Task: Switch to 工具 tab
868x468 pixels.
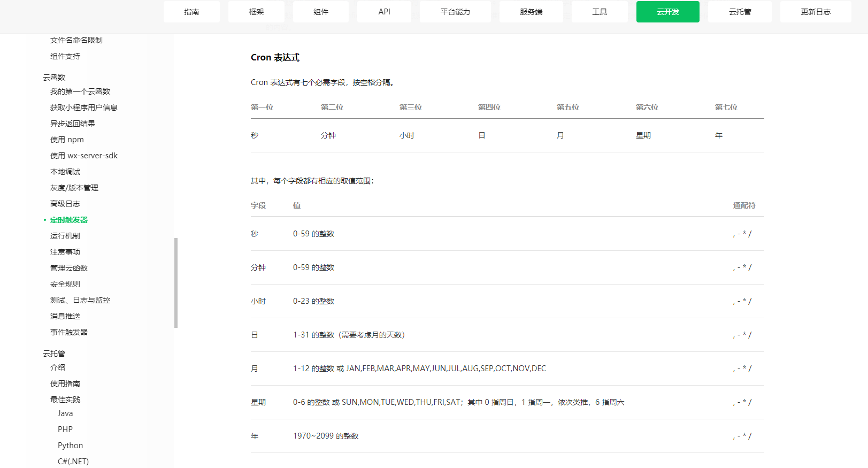Action: tap(600, 12)
